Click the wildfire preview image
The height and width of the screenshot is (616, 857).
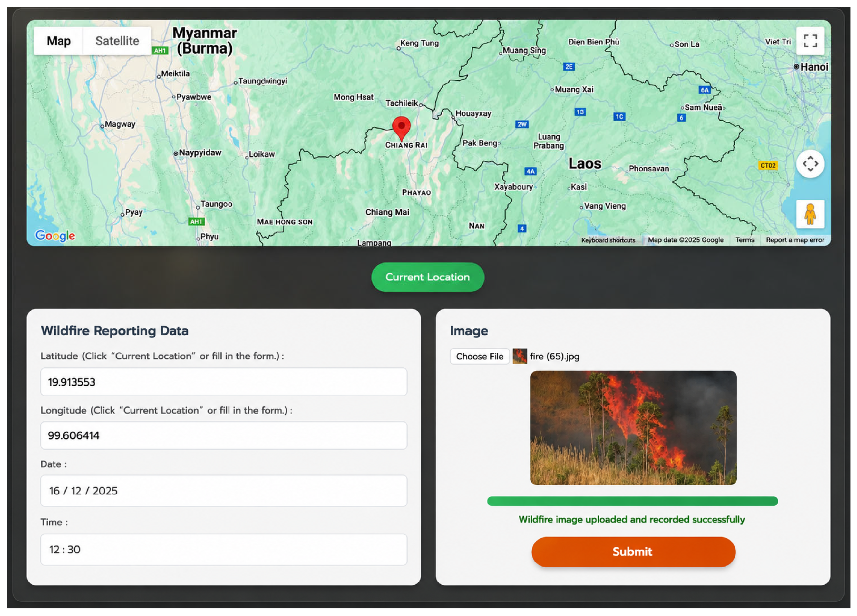click(633, 428)
